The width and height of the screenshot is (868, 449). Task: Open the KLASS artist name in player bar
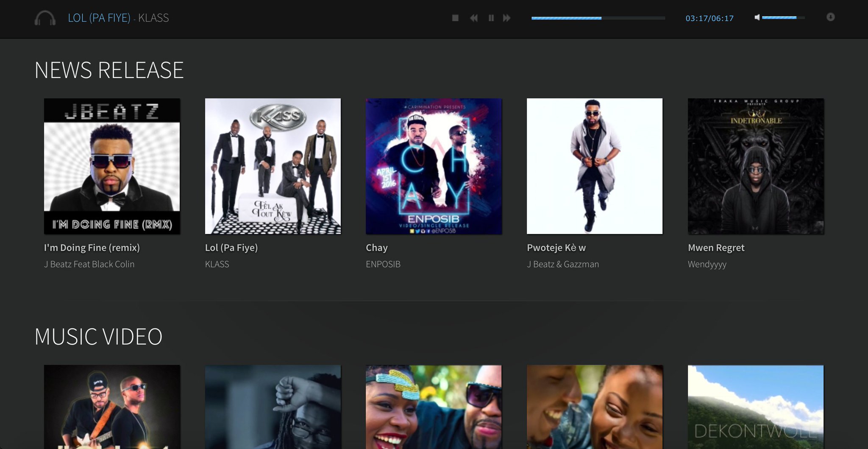click(x=153, y=18)
